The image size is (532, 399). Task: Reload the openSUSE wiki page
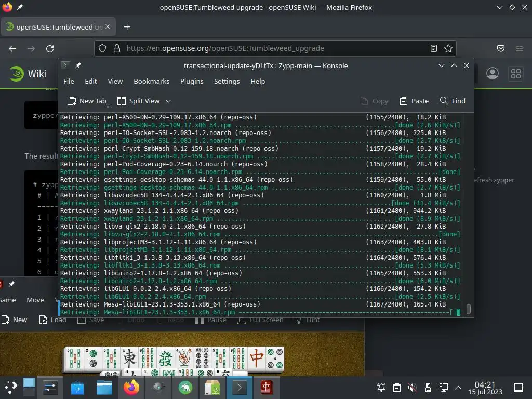(x=50, y=48)
